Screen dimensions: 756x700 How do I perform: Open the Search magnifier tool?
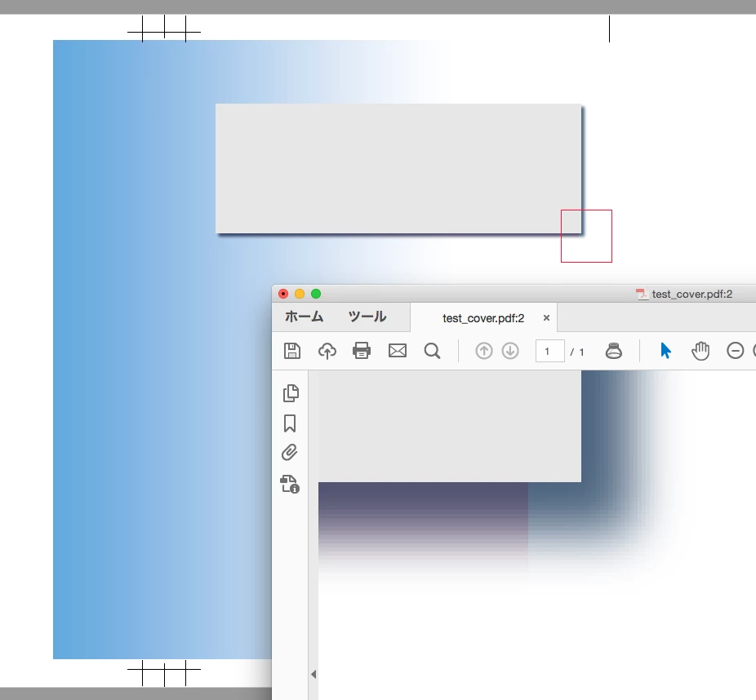coord(432,351)
